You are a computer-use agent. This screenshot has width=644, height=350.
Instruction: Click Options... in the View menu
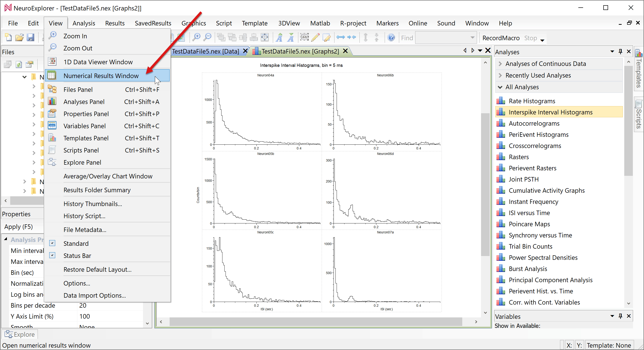[x=77, y=283]
